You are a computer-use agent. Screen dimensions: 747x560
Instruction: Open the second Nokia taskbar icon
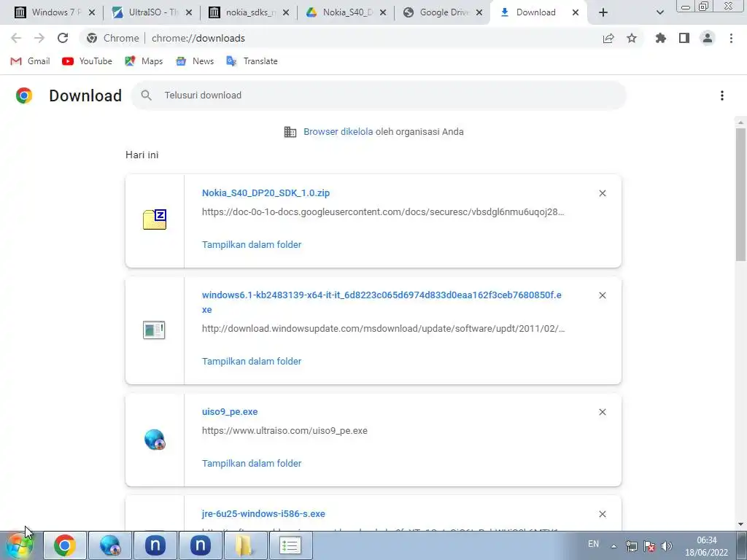201,545
